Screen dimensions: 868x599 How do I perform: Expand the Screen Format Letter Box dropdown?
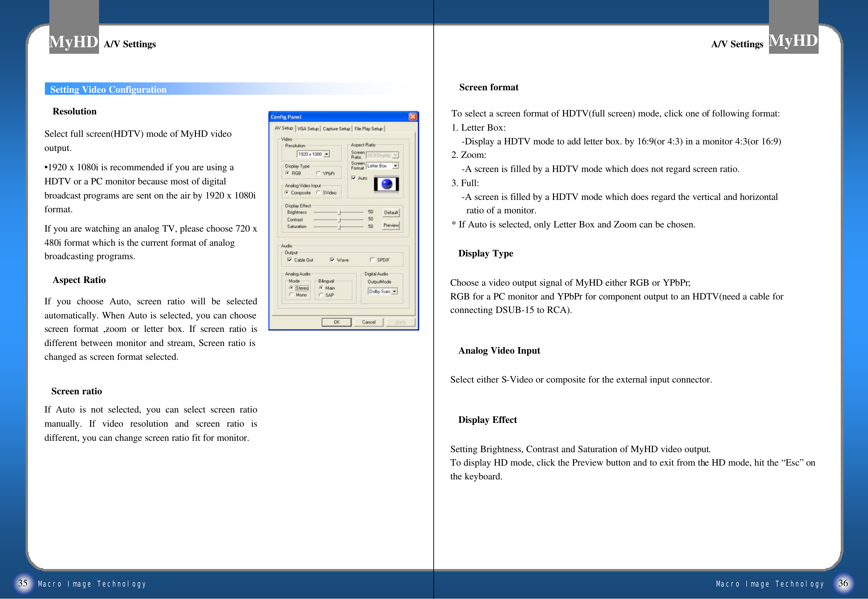[x=395, y=165]
